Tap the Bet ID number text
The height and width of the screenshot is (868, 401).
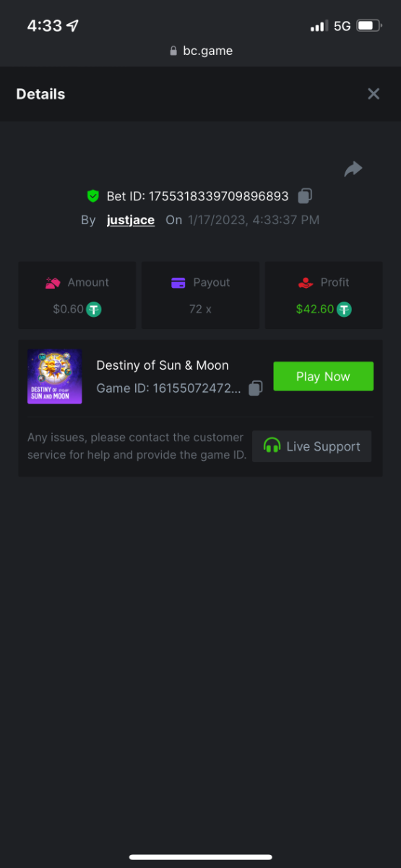(218, 196)
